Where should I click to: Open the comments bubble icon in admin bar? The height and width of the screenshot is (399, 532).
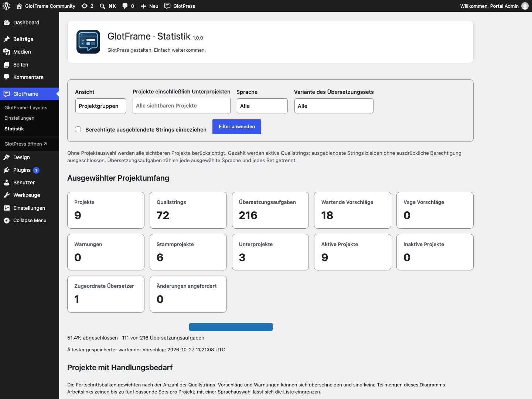click(125, 6)
